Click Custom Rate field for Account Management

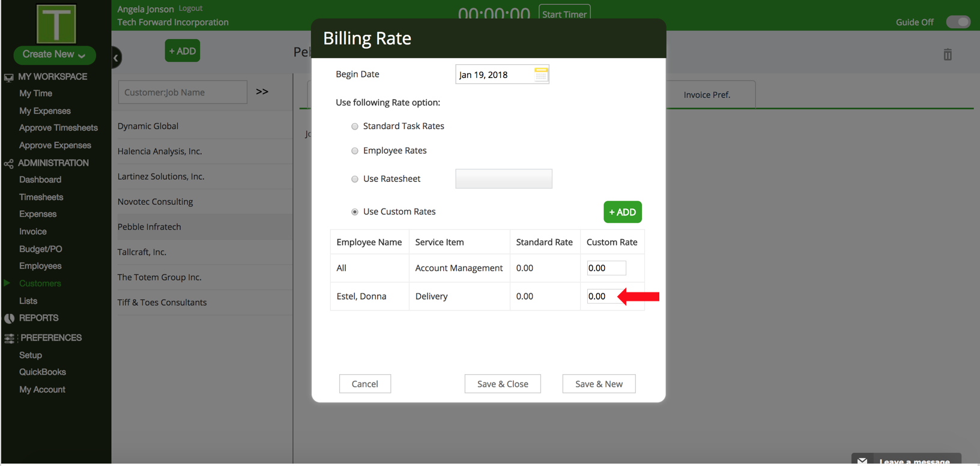click(x=606, y=268)
